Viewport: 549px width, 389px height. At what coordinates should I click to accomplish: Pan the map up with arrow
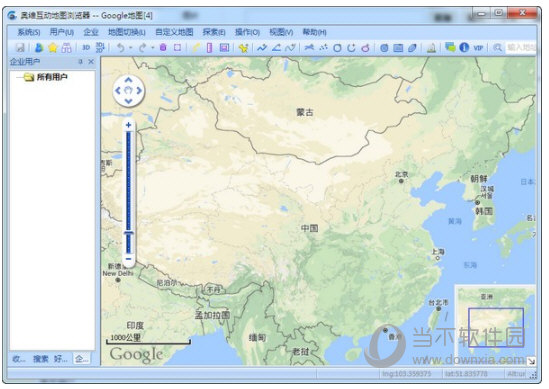click(128, 80)
